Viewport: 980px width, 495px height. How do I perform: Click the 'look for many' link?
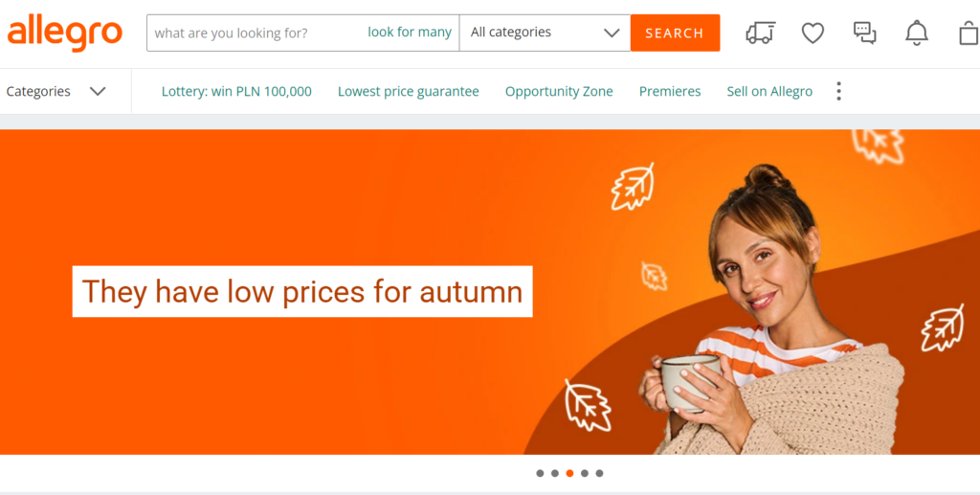pos(410,32)
